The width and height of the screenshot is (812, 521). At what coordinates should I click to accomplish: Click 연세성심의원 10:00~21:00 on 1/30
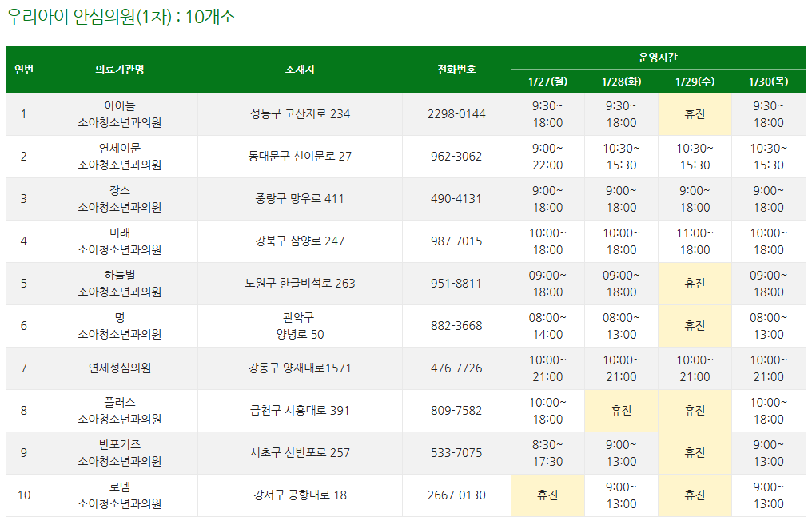point(769,368)
